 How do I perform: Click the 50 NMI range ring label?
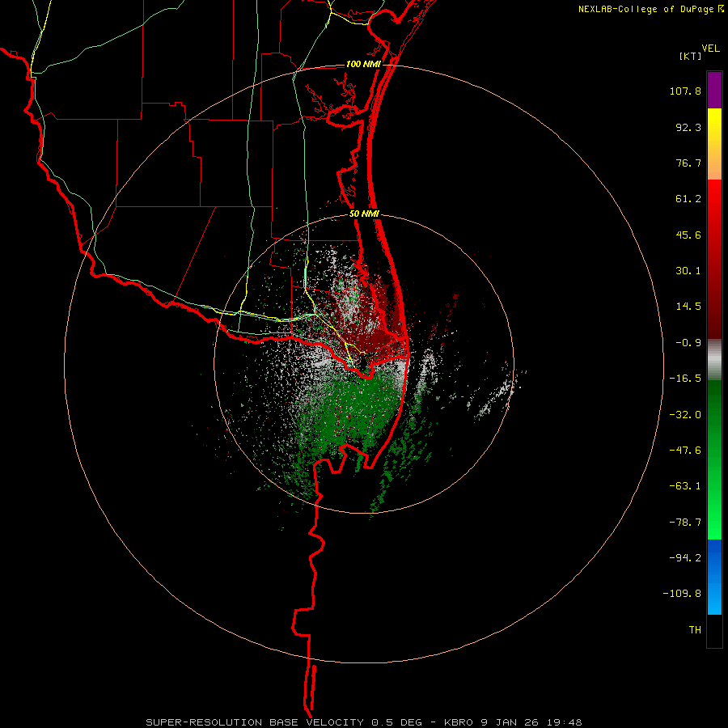point(364,214)
